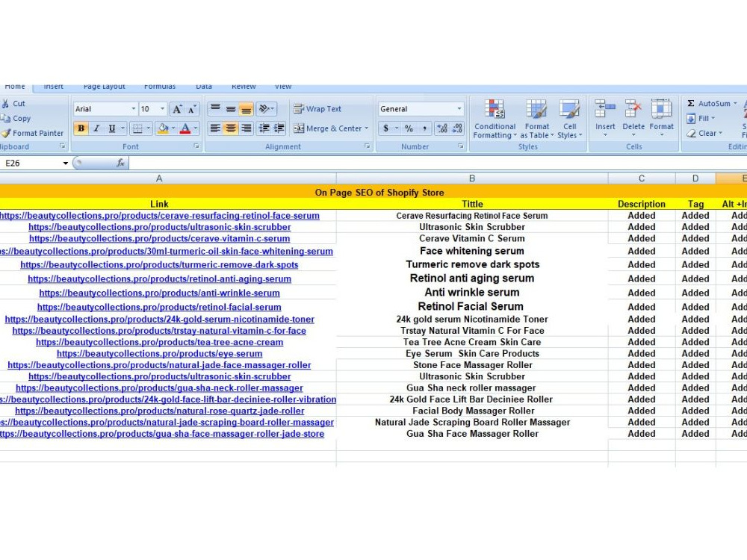Open the cerave-vitamin-c-serum link

[160, 239]
